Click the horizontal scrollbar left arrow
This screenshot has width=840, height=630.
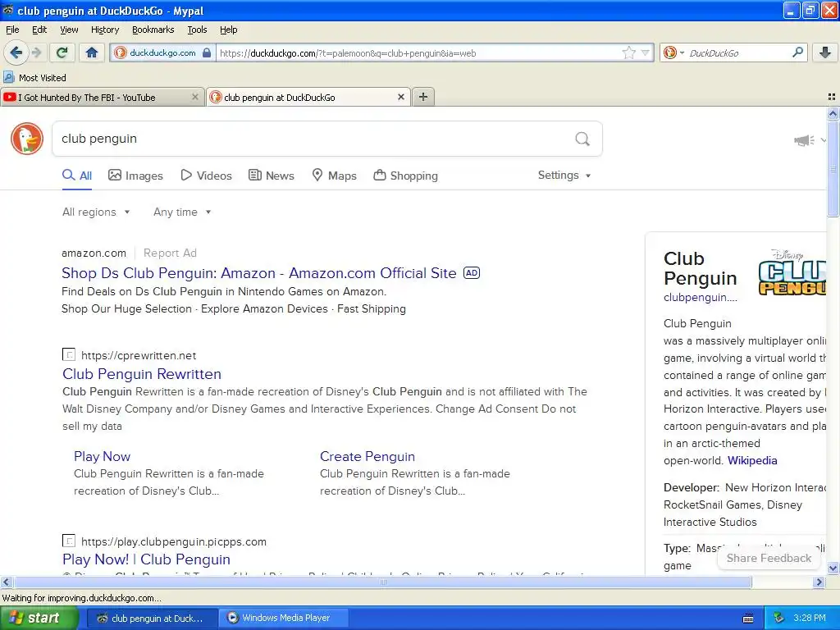(x=7, y=582)
